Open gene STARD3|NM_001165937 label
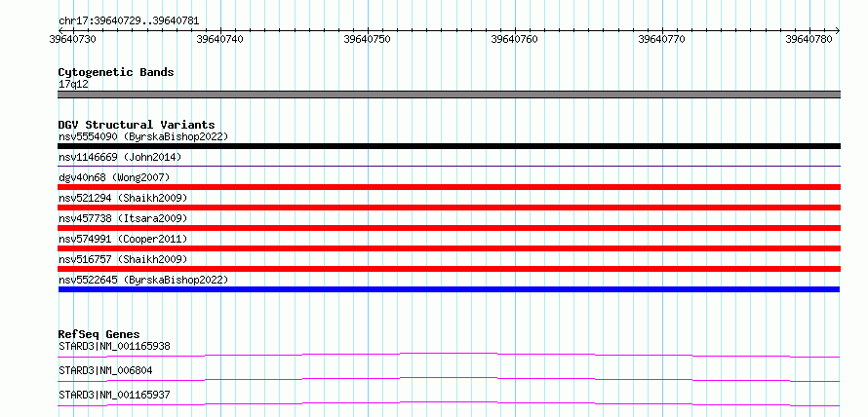The image size is (868, 417). (x=114, y=395)
